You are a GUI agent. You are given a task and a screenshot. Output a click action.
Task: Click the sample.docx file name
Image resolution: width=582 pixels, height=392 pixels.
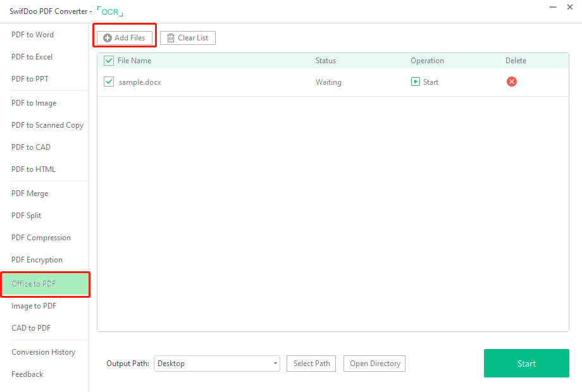click(x=140, y=82)
